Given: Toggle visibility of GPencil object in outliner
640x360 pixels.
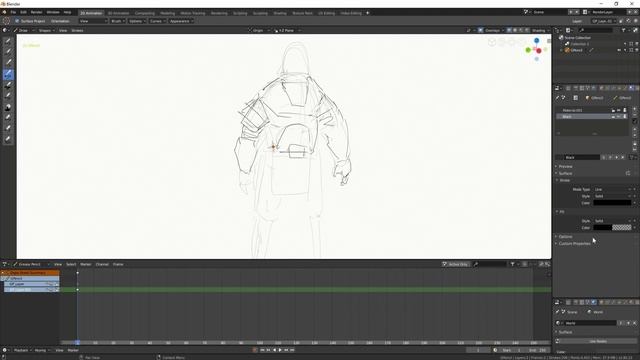Looking at the screenshot, I should 619,50.
